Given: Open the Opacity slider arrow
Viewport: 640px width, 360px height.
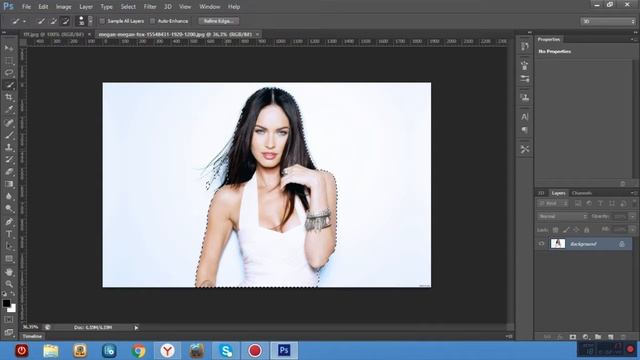Looking at the screenshot, I should point(632,216).
